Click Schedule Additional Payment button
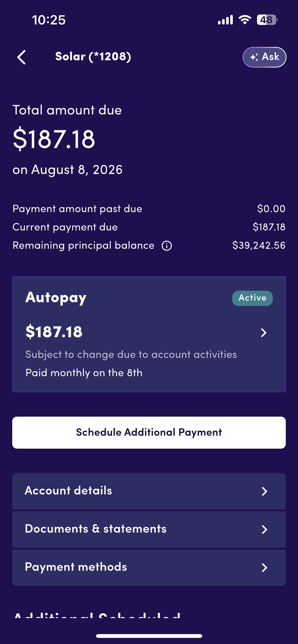 click(x=149, y=432)
